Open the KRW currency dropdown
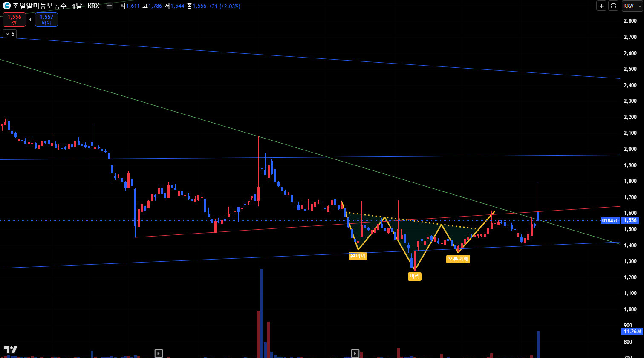This screenshot has width=644, height=358. pyautogui.click(x=632, y=6)
